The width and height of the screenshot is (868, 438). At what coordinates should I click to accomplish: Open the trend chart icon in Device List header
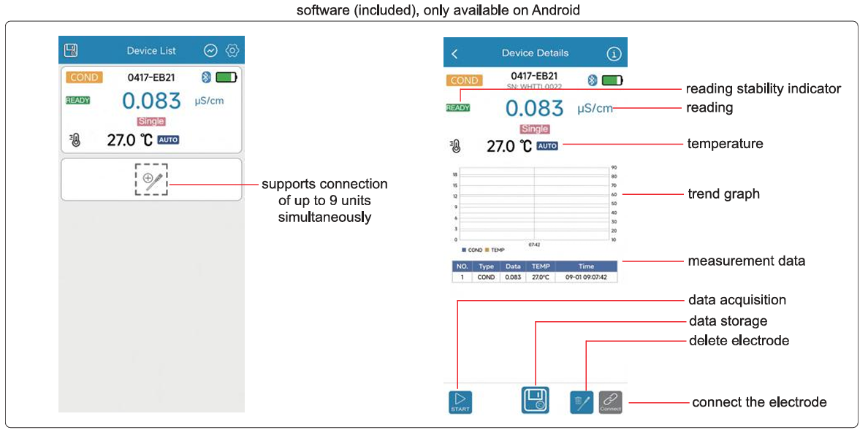(210, 50)
